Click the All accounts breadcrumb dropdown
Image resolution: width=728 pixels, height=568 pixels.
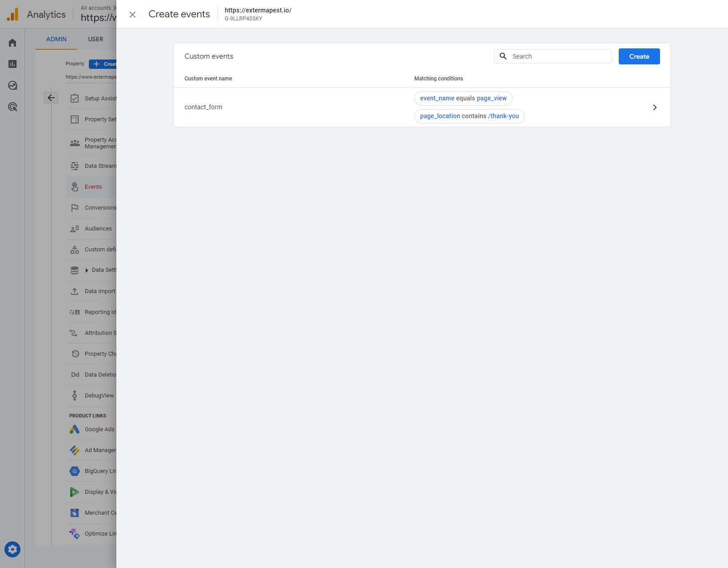(98, 8)
